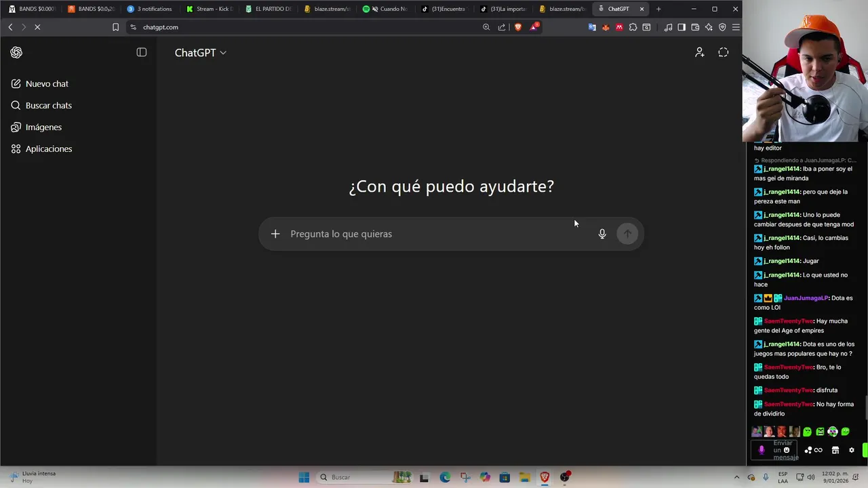Click JuanJumagaLP username in chat
868x488 pixels.
[806, 298]
